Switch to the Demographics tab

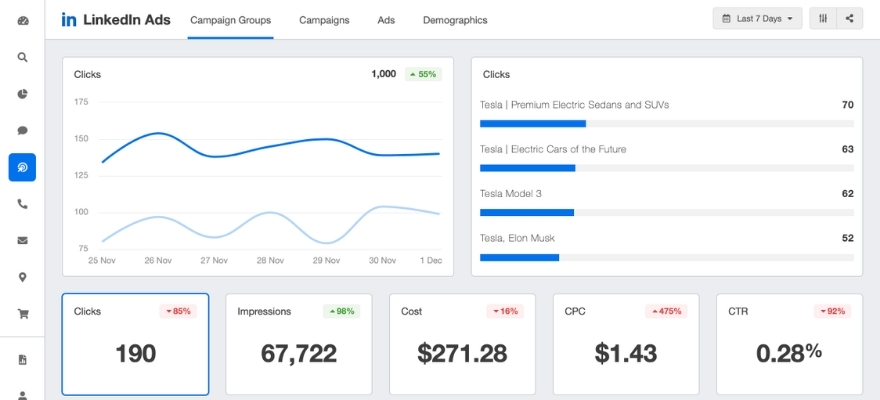pos(455,20)
